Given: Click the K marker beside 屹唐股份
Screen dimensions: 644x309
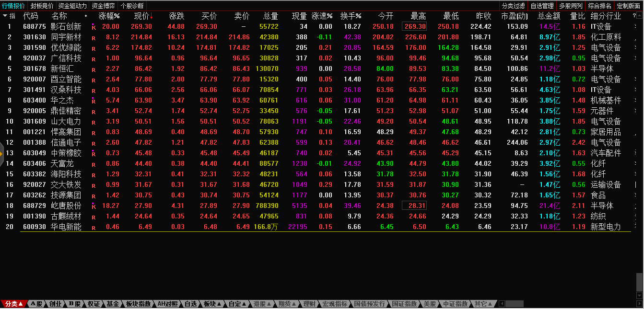Looking at the screenshot, I should pyautogui.click(x=94, y=206).
